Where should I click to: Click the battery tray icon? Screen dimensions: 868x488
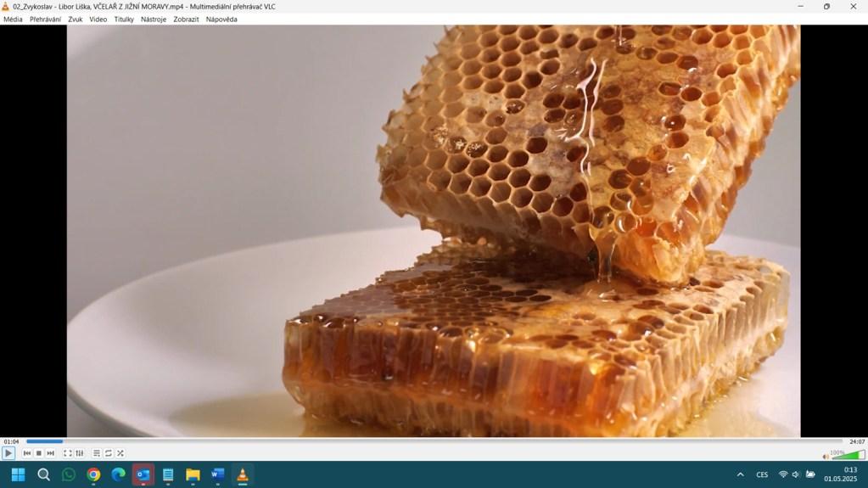[810, 474]
